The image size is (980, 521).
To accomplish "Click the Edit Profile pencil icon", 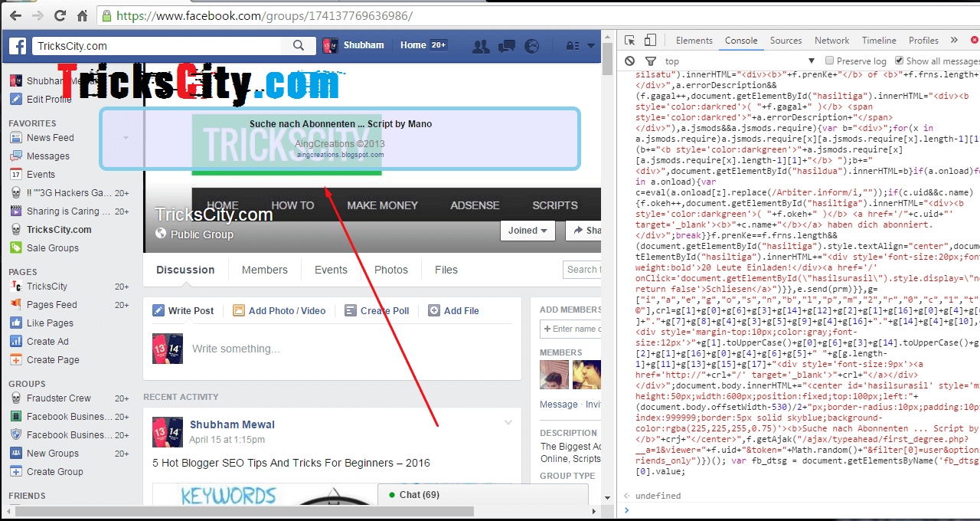I will [x=15, y=99].
